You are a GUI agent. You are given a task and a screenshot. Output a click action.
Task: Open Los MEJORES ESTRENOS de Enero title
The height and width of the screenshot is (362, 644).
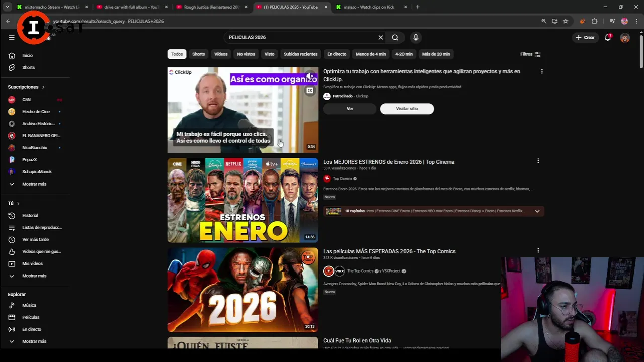[388, 162]
